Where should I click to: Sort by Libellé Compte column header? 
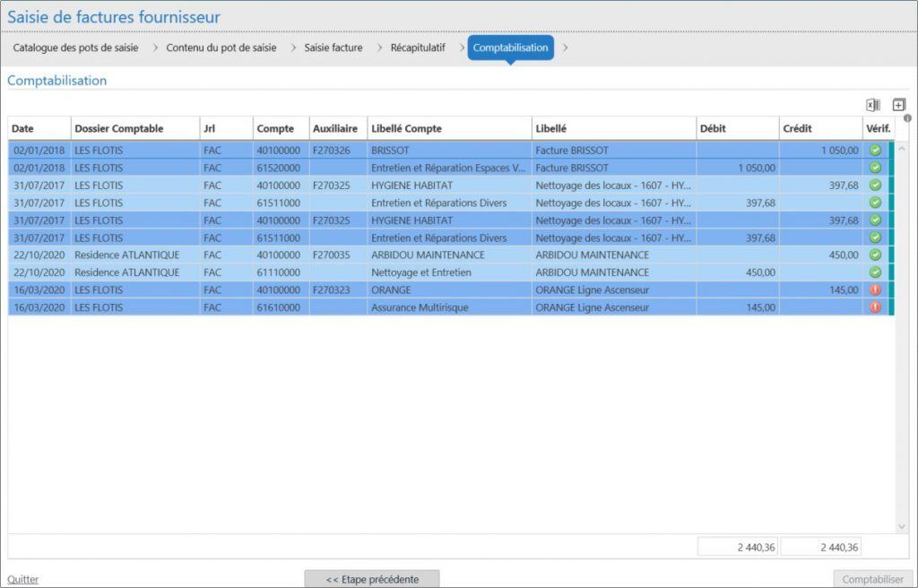tap(450, 128)
